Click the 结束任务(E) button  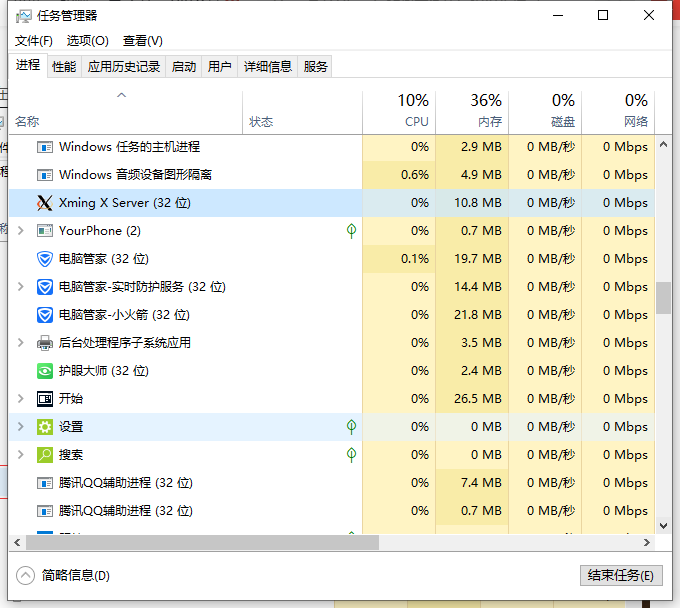[621, 576]
